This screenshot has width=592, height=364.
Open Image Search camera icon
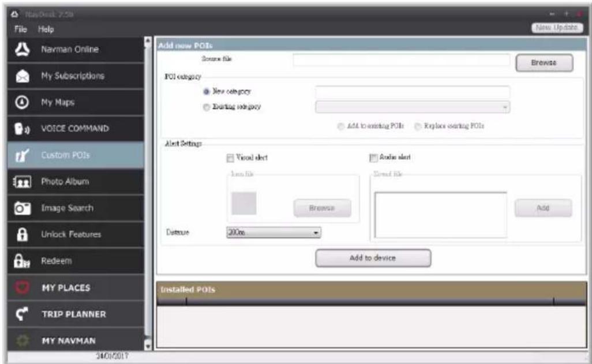23,208
